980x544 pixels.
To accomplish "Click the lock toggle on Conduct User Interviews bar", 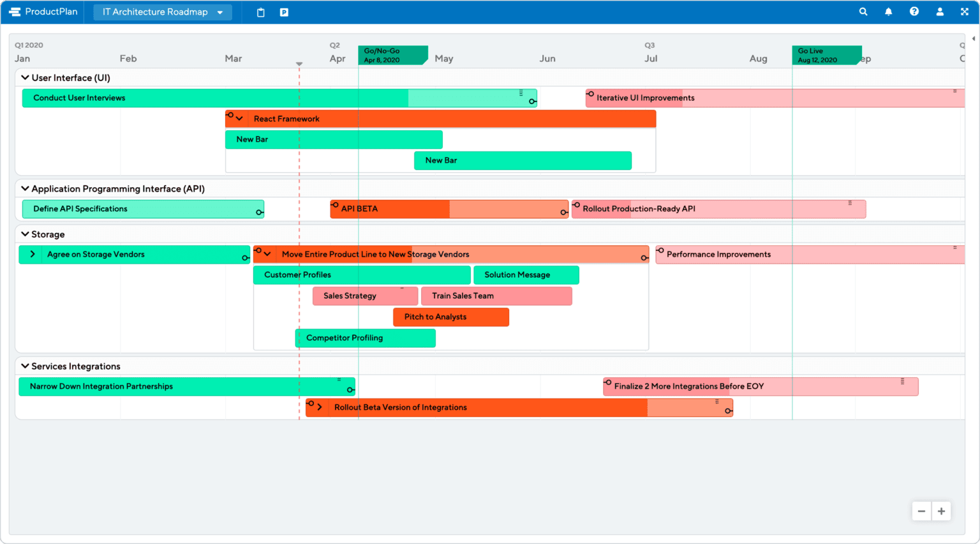I will click(532, 101).
